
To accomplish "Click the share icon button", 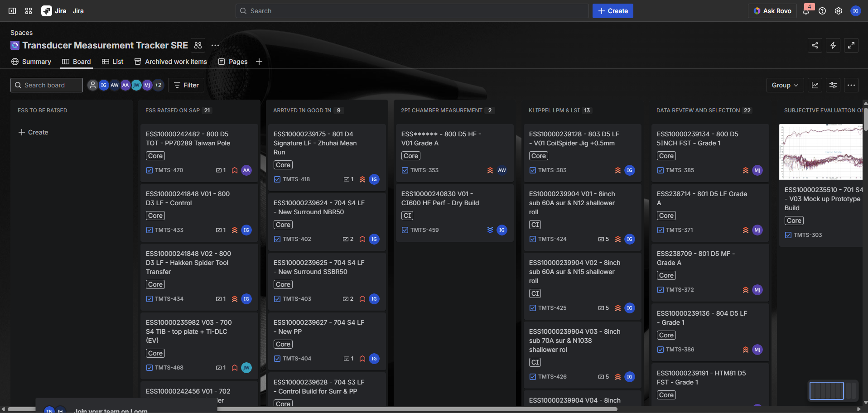I will click(815, 45).
